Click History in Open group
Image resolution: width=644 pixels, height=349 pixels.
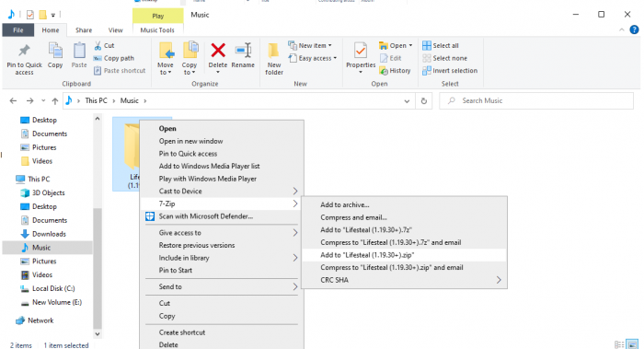[395, 71]
